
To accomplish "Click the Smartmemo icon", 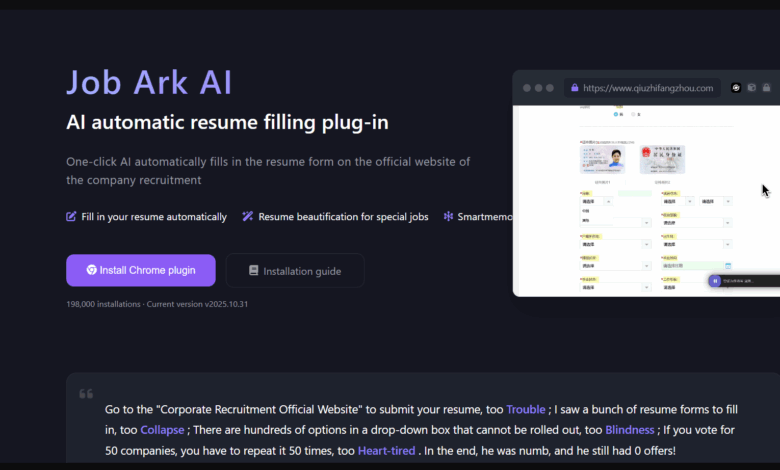I will (448, 216).
